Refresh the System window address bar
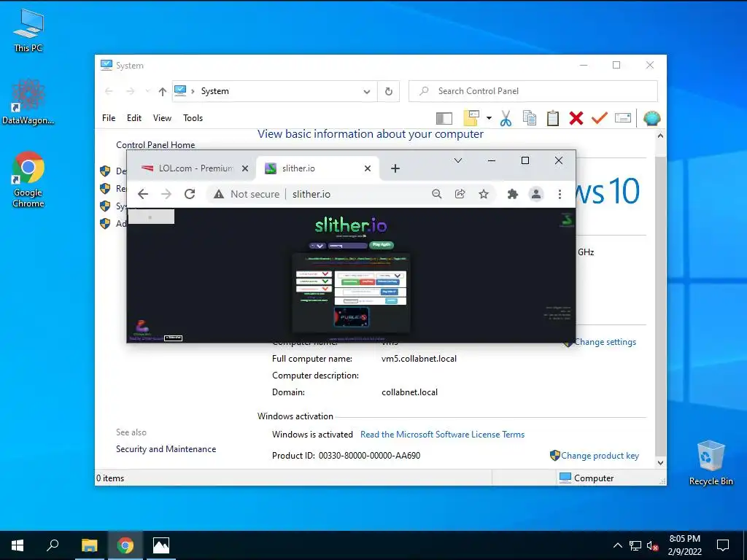This screenshot has width=747, height=560. point(389,91)
